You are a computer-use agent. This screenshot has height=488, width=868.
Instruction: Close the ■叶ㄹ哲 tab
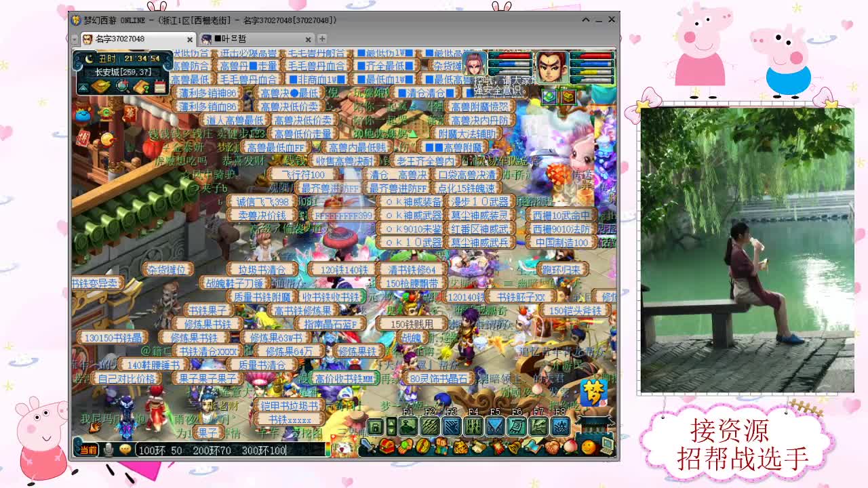[x=309, y=39]
